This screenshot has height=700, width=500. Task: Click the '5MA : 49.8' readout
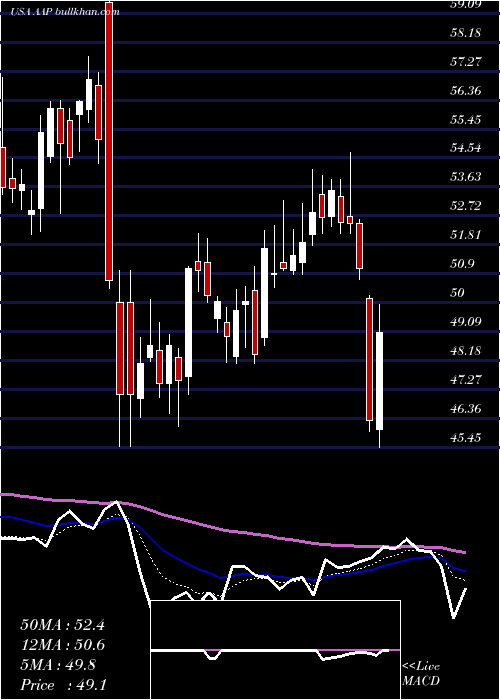(58, 665)
